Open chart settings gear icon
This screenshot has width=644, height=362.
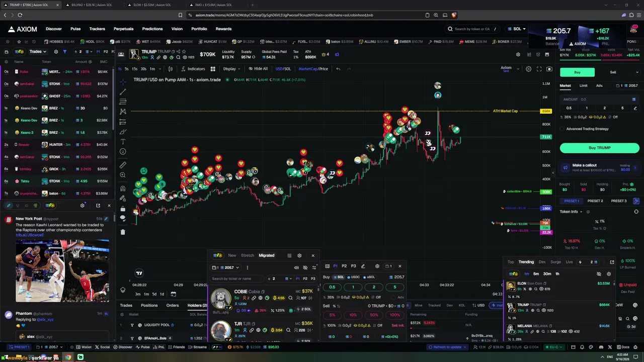pos(528,69)
